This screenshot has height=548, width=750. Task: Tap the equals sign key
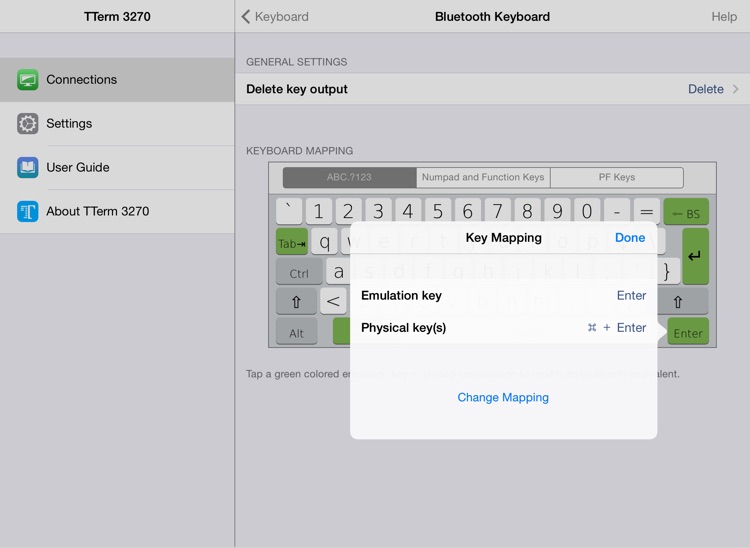(x=647, y=210)
